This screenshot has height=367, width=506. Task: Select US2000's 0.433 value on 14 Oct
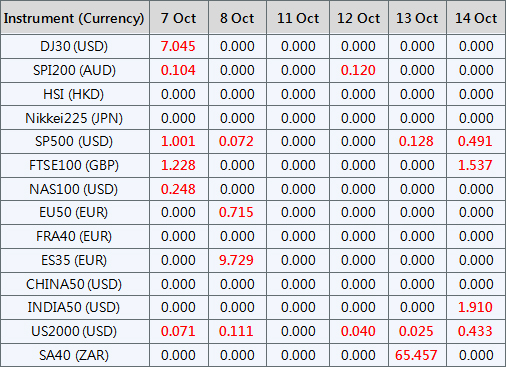click(475, 331)
